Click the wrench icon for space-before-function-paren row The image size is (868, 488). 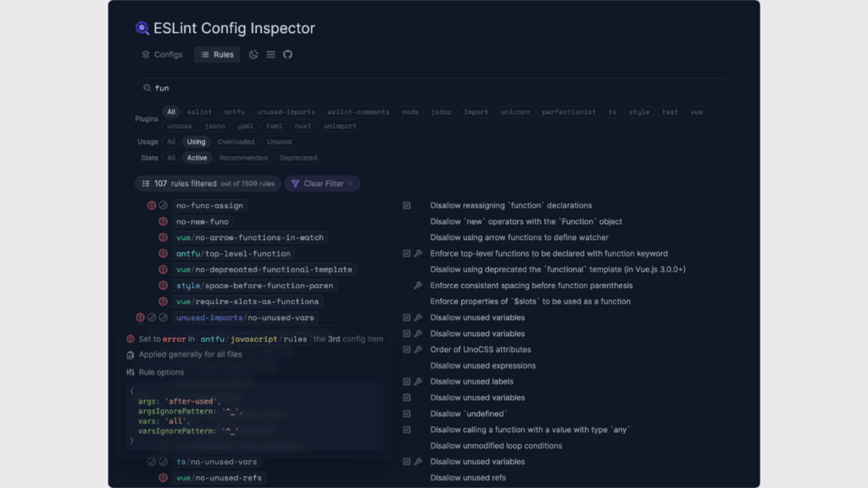coord(418,286)
